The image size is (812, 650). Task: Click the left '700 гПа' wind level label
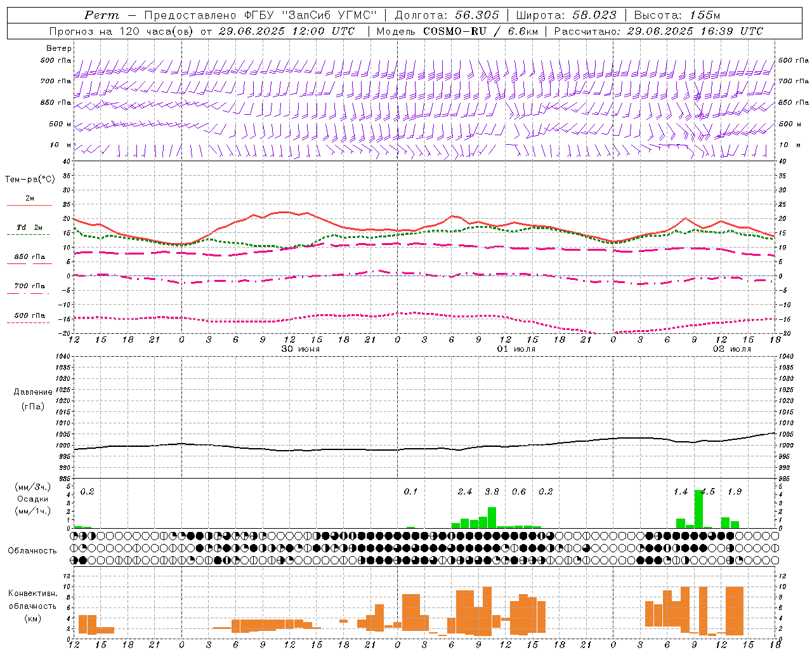click(56, 81)
